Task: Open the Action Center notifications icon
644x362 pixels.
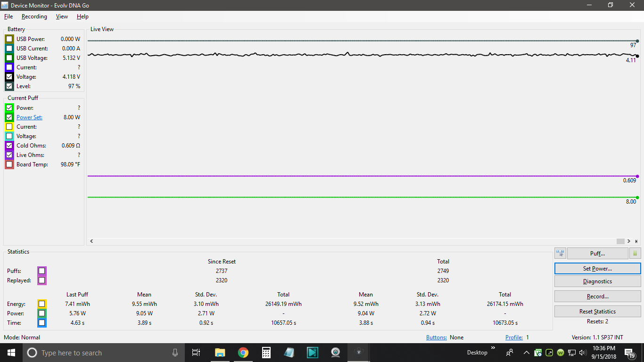Action: click(x=630, y=353)
